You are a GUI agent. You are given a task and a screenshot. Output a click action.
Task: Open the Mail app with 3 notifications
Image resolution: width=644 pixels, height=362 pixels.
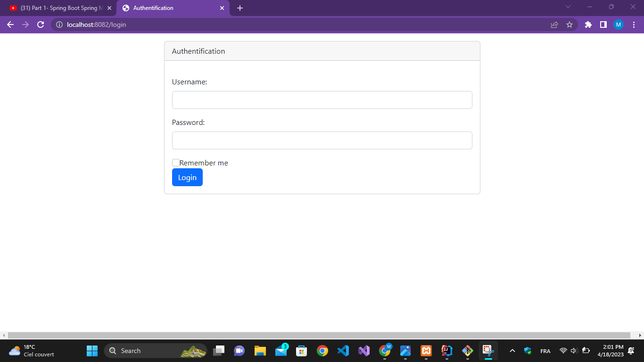tap(281, 351)
